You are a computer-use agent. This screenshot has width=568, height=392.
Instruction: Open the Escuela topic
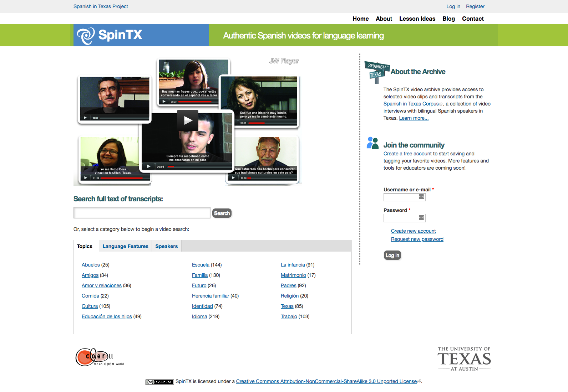pyautogui.click(x=201, y=265)
